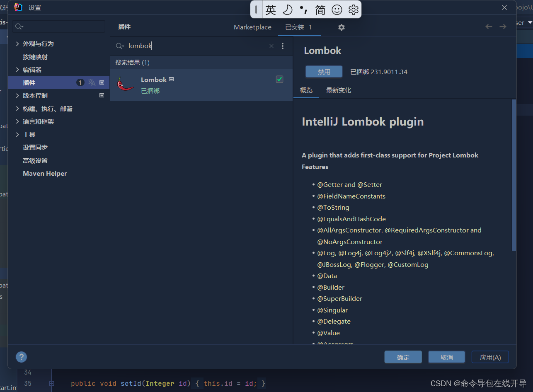Viewport: 533px width, 392px height.
Task: Open the plugin search options menu
Action: (x=283, y=46)
